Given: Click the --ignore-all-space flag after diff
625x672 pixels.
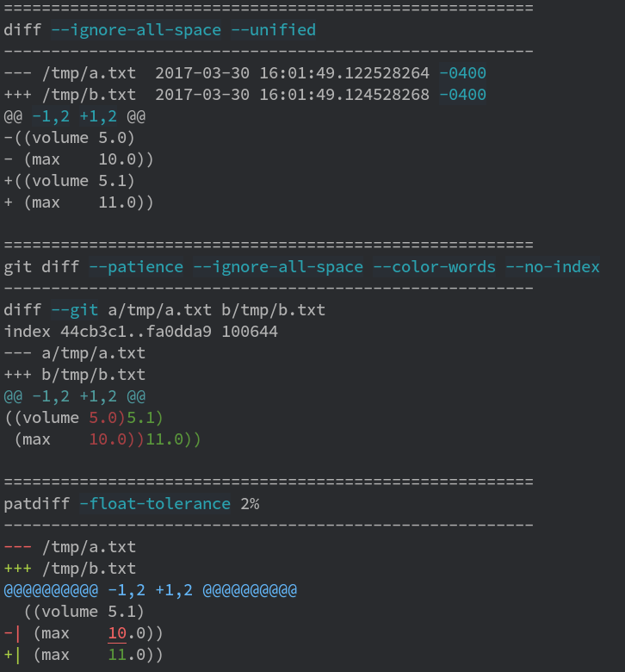Looking at the screenshot, I should 136,30.
